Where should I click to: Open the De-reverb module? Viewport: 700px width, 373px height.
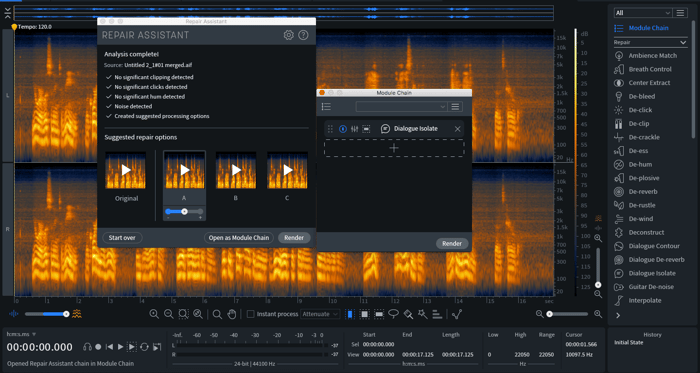coord(643,191)
